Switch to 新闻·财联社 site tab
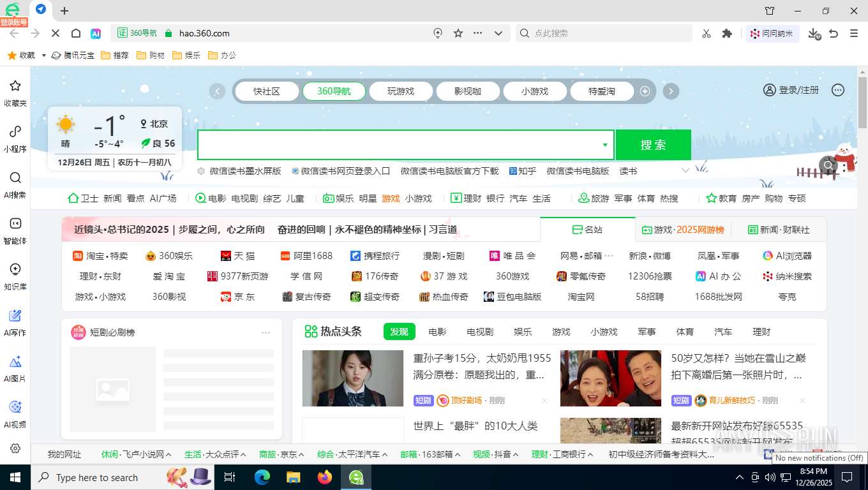 tap(779, 230)
